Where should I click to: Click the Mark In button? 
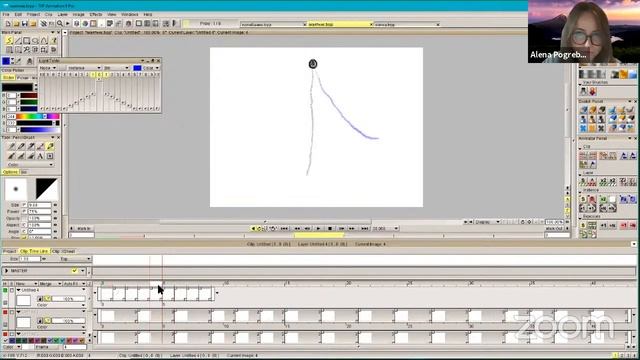click(84, 229)
